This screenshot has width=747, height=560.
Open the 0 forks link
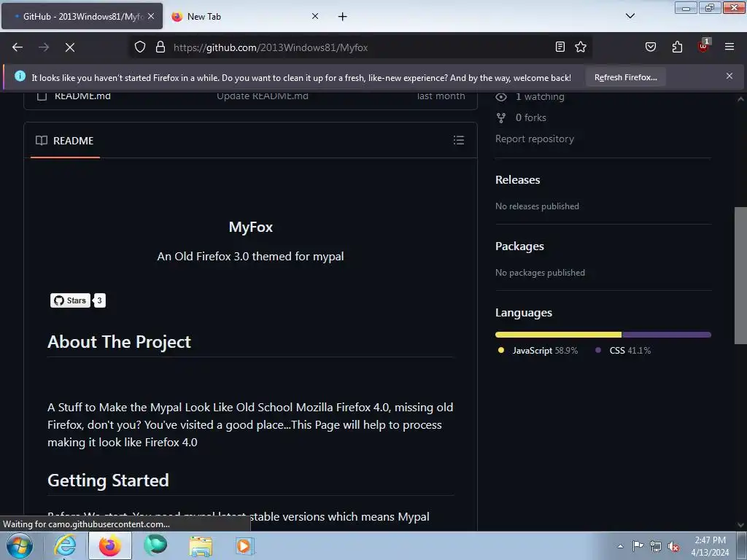(531, 117)
